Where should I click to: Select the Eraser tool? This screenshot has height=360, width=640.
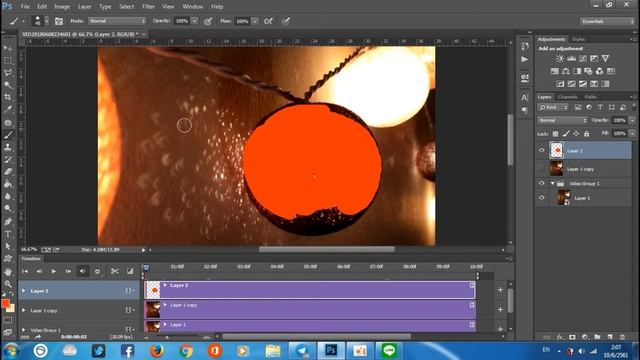(8, 171)
